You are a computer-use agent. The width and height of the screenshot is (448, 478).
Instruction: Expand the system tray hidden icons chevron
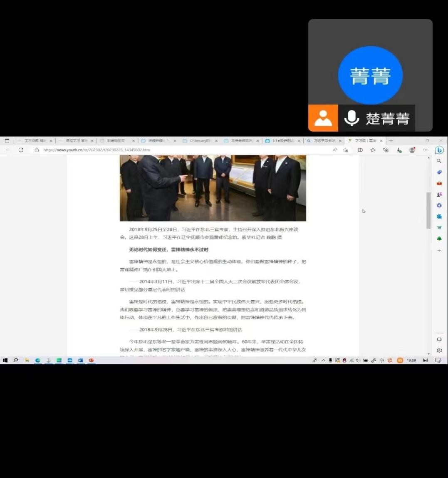pyautogui.click(x=323, y=361)
